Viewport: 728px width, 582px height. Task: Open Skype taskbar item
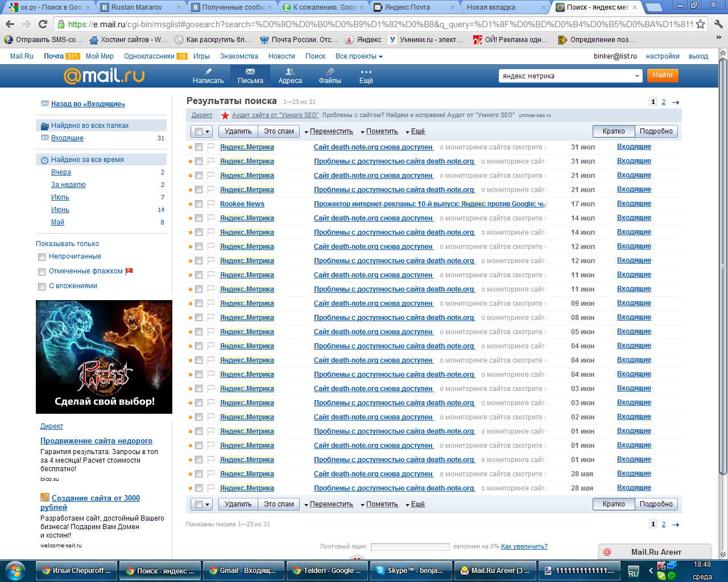tap(411, 571)
